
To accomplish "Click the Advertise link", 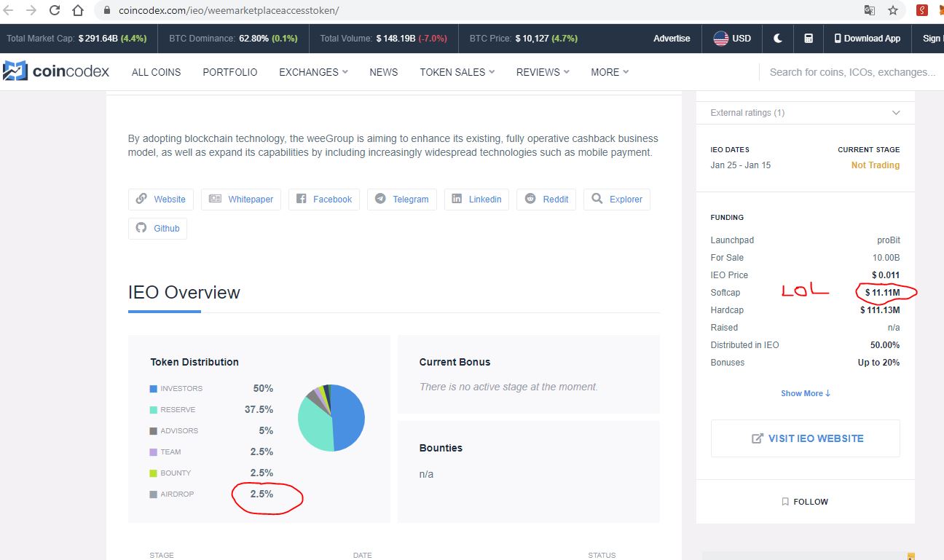I will (672, 39).
